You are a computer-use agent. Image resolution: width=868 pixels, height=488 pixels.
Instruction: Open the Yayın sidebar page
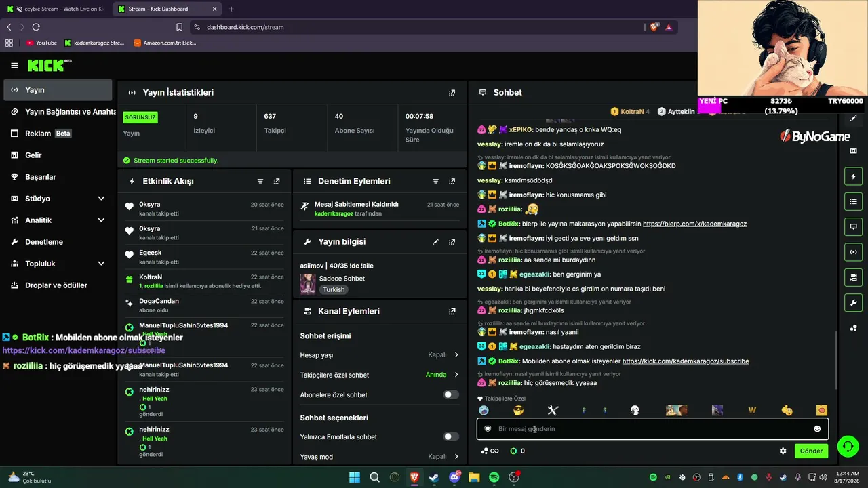click(58, 90)
